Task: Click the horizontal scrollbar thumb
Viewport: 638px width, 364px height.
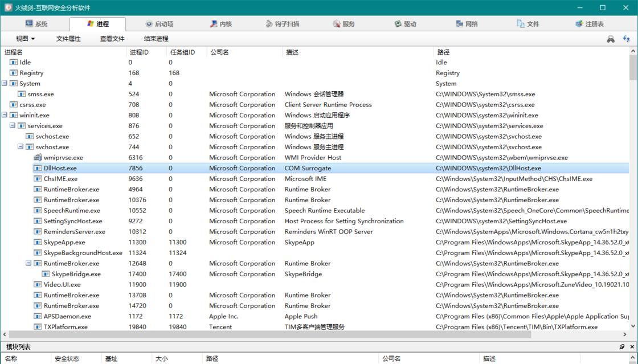Action: click(x=270, y=334)
